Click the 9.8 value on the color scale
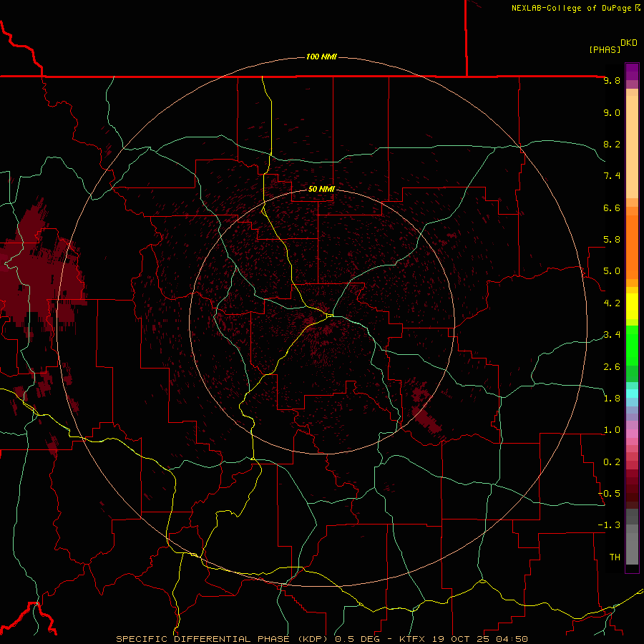644x644 pixels. (x=612, y=80)
